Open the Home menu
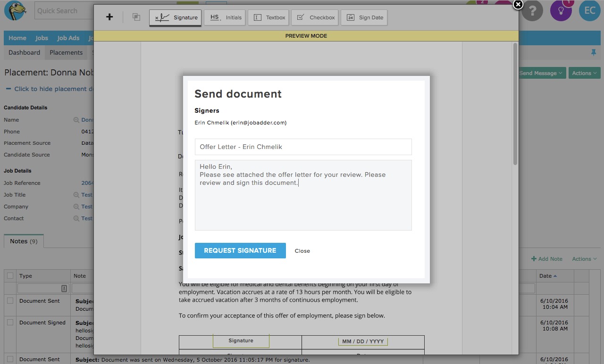The image size is (604, 364). 17,38
